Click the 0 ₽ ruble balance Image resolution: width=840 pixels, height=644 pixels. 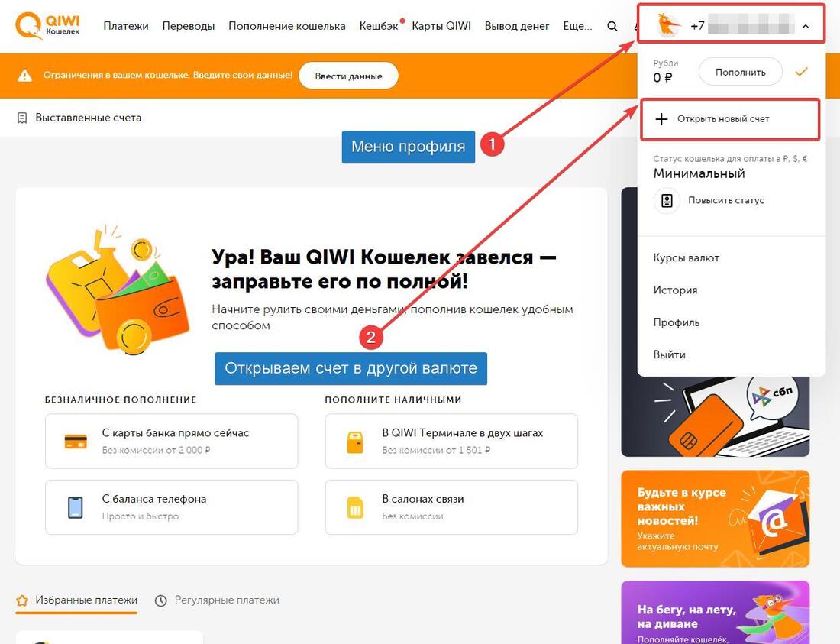(x=662, y=78)
